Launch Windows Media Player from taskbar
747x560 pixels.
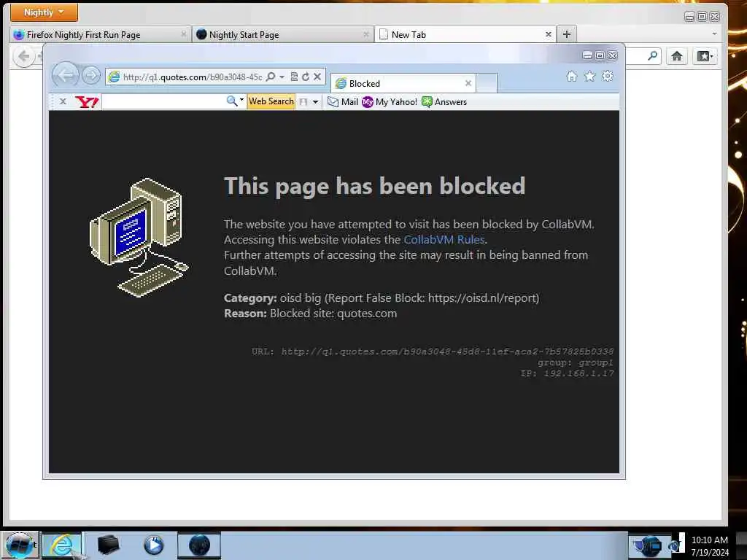coord(153,545)
